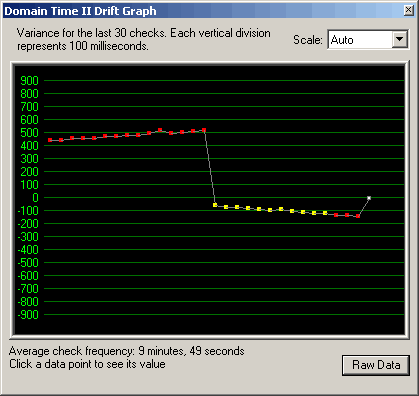419x396 pixels.
Task: Select the first red data point on left
Action: [x=50, y=140]
